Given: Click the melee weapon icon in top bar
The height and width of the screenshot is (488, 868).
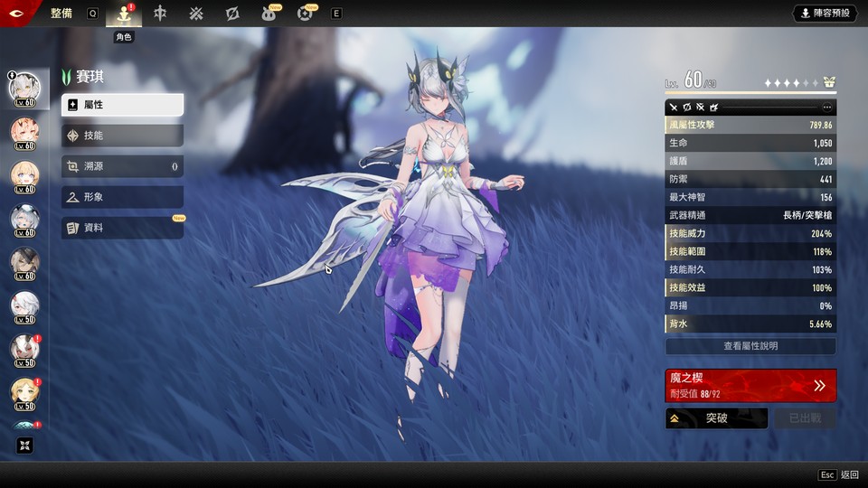Looking at the screenshot, I should click(160, 14).
